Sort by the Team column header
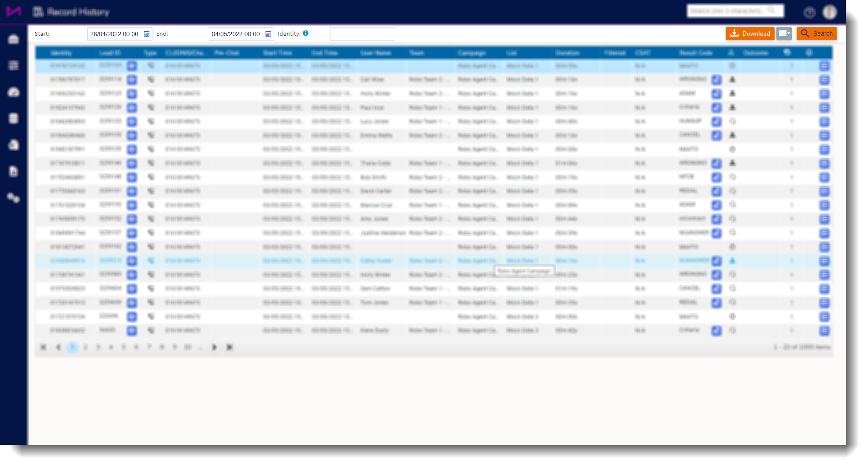The width and height of the screenshot is (868, 467). [417, 53]
